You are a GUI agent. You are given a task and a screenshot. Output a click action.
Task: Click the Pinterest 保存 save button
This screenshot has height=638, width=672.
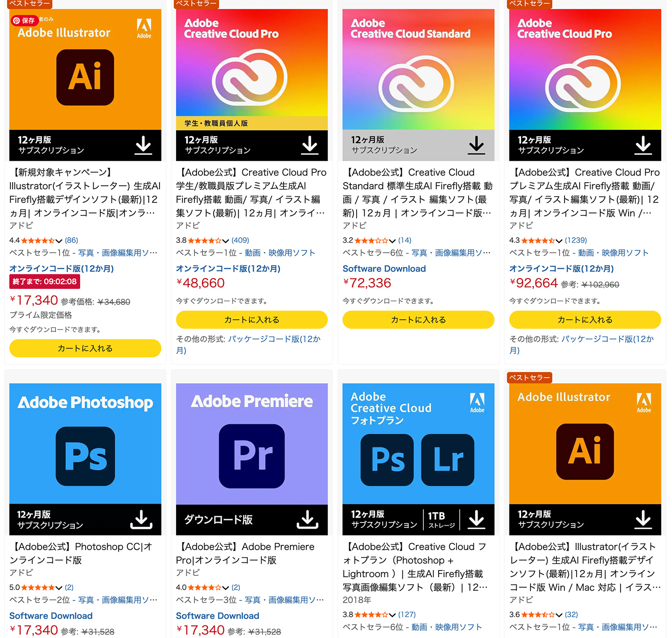pyautogui.click(x=24, y=21)
